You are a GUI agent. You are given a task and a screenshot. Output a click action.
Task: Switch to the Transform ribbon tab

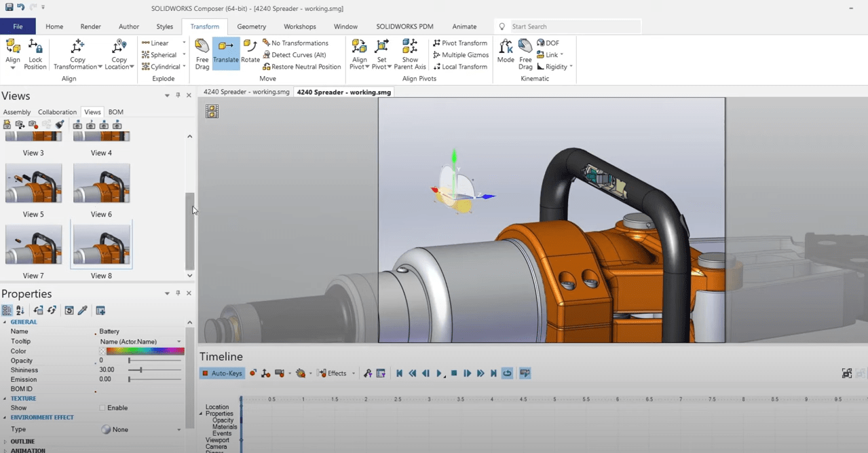tap(204, 26)
